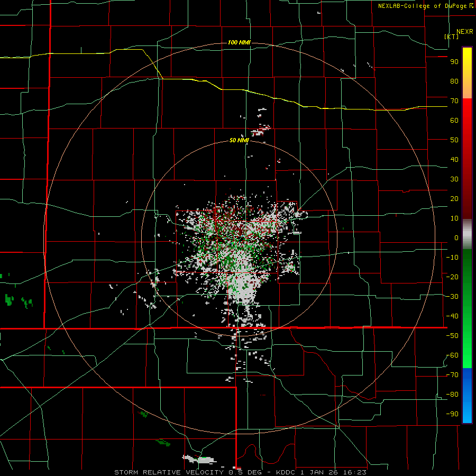Click the -60 value on the velocity scale
476x476 pixels.
tap(452, 355)
